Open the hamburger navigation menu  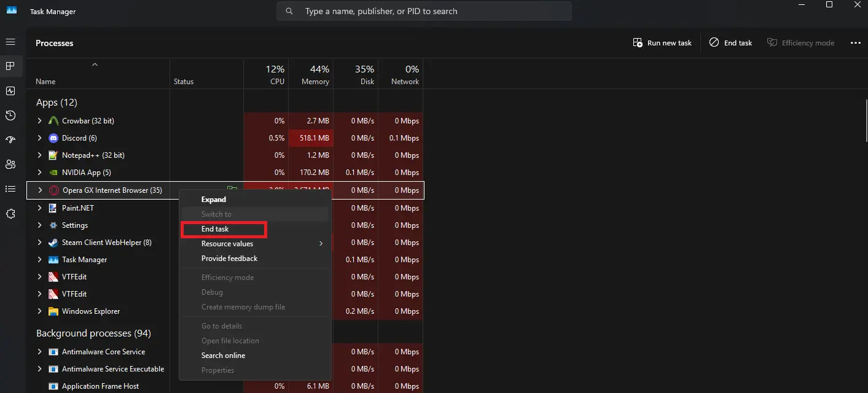tap(10, 42)
